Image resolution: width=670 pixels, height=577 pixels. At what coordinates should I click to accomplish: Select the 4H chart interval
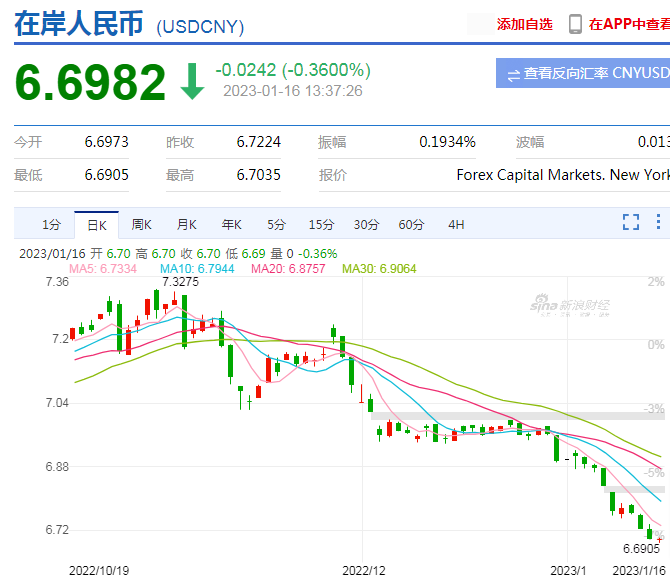click(456, 225)
